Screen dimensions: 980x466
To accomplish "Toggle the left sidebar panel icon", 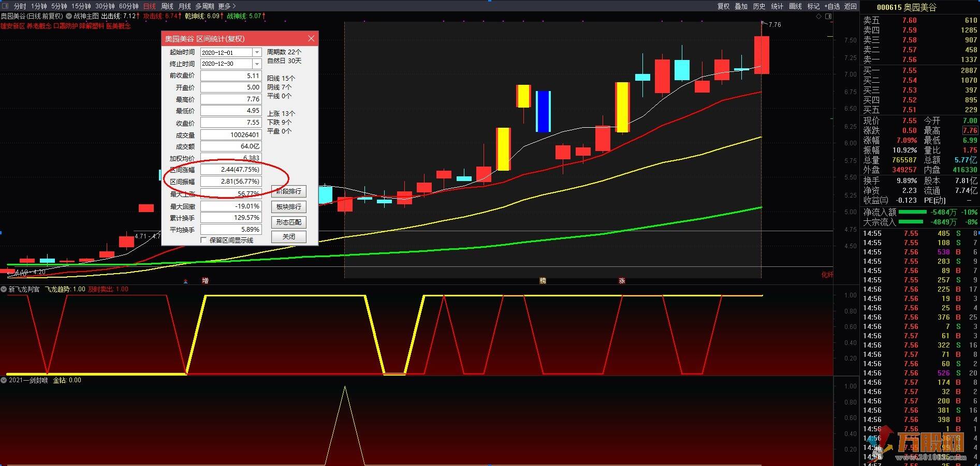I will pos(5,6).
